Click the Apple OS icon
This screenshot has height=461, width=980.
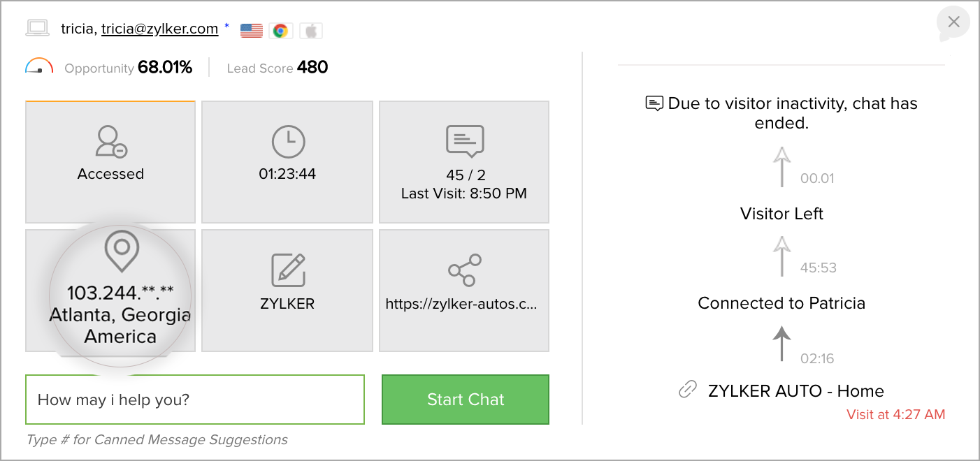coord(311,30)
